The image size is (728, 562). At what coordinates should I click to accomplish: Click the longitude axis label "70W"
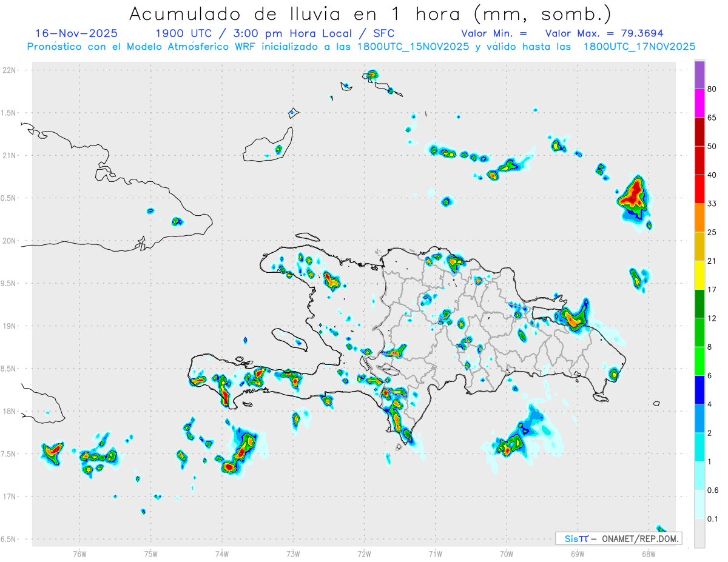pyautogui.click(x=506, y=554)
